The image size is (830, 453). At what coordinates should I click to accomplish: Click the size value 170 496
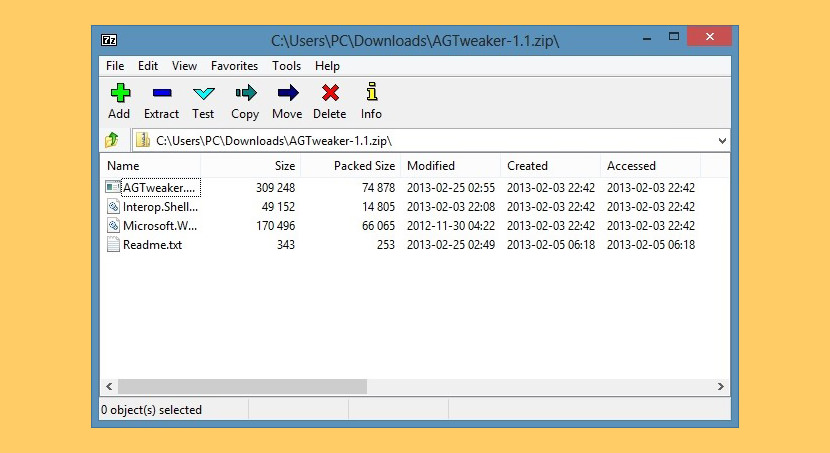(x=275, y=225)
